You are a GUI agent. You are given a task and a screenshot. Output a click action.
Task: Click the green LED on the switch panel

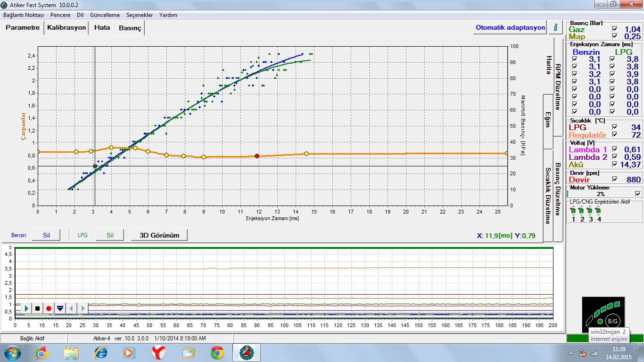600,321
